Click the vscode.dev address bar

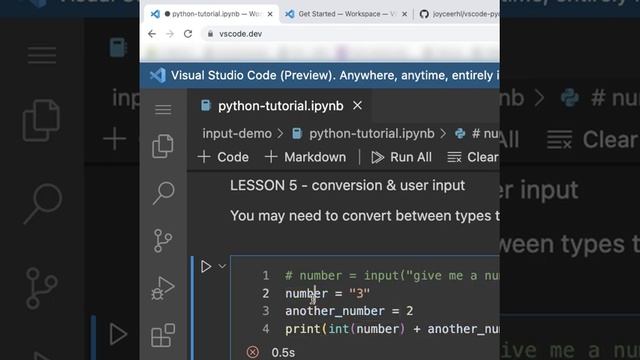(x=351, y=34)
